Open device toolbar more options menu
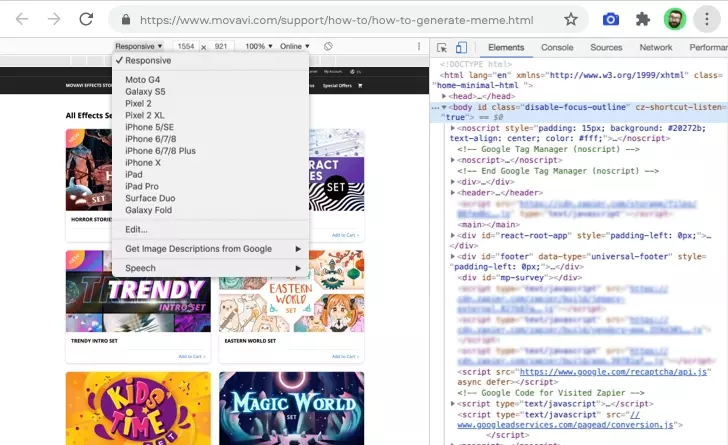 point(419,46)
